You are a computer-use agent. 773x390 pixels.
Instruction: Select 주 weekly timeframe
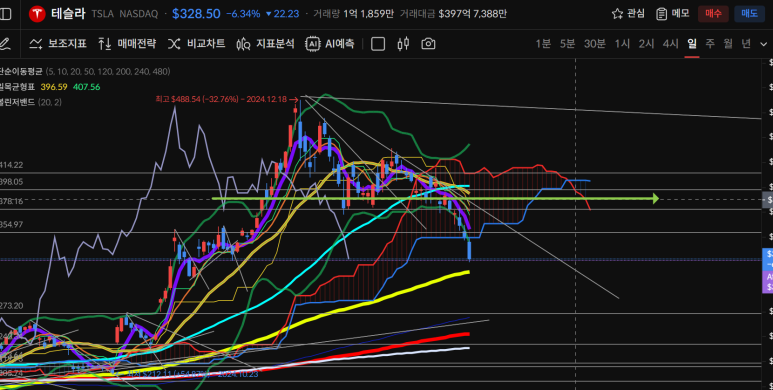coord(710,44)
